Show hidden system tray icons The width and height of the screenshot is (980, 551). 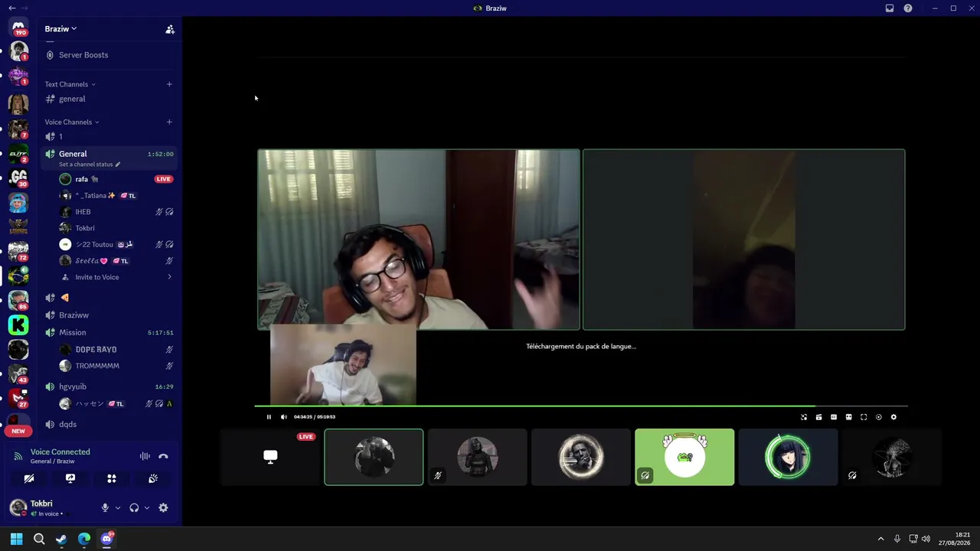coord(880,539)
